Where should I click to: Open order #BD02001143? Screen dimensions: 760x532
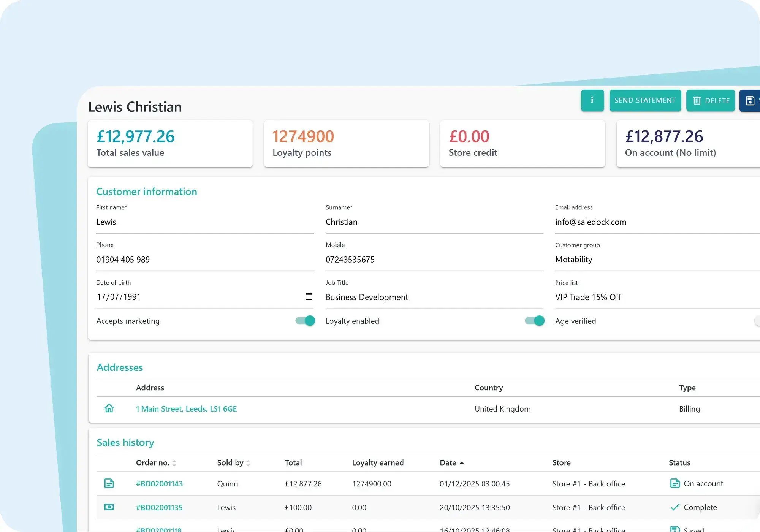[x=159, y=484]
